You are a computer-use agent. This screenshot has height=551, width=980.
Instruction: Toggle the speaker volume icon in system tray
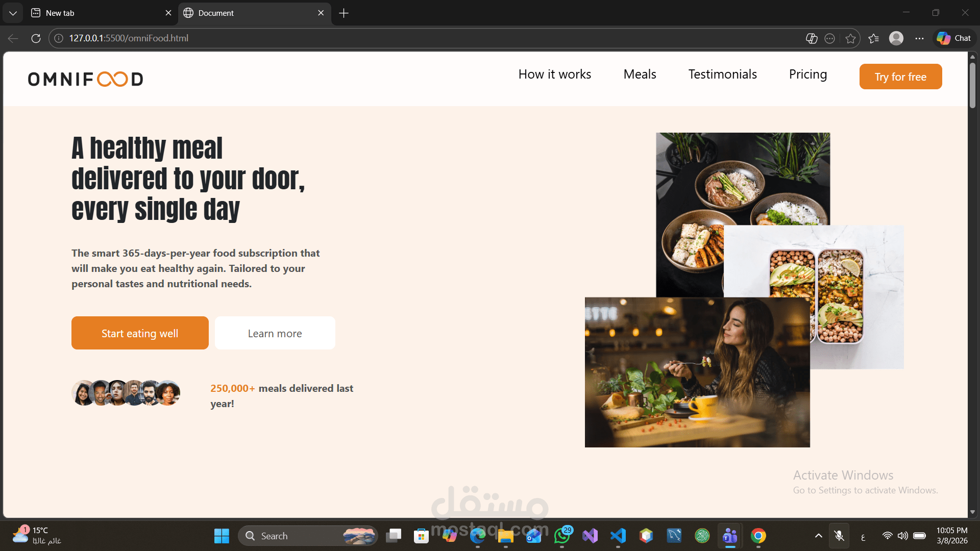[903, 536]
